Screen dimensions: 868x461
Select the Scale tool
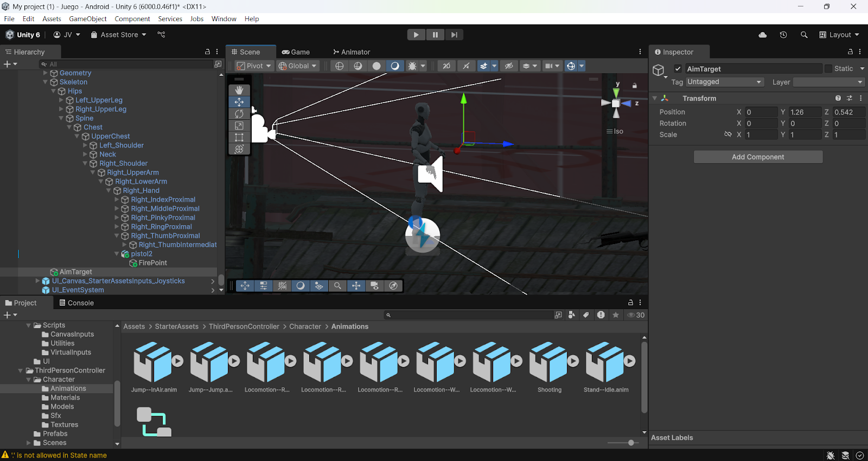point(239,125)
